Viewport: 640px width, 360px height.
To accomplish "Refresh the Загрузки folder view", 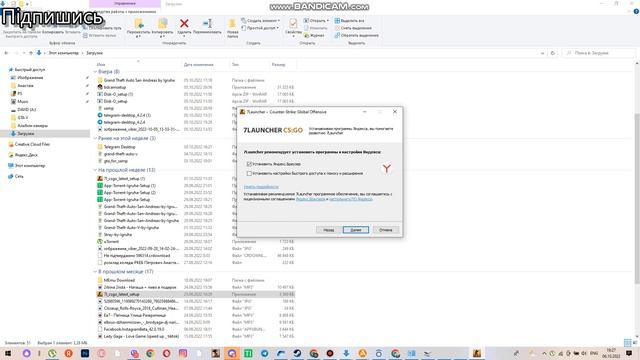I will point(553,53).
